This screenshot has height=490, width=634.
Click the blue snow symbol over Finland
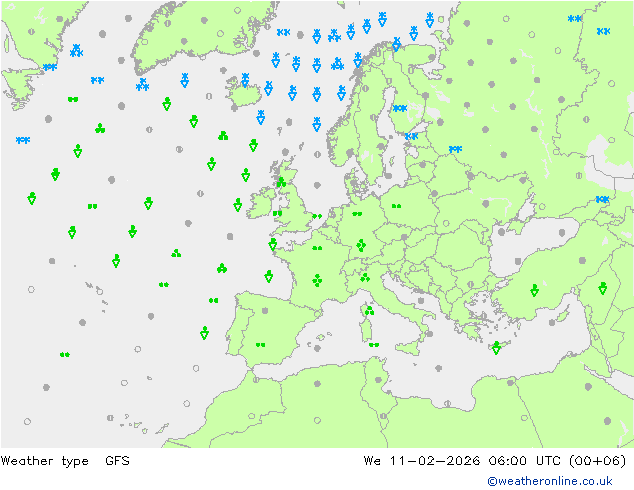pos(400,108)
